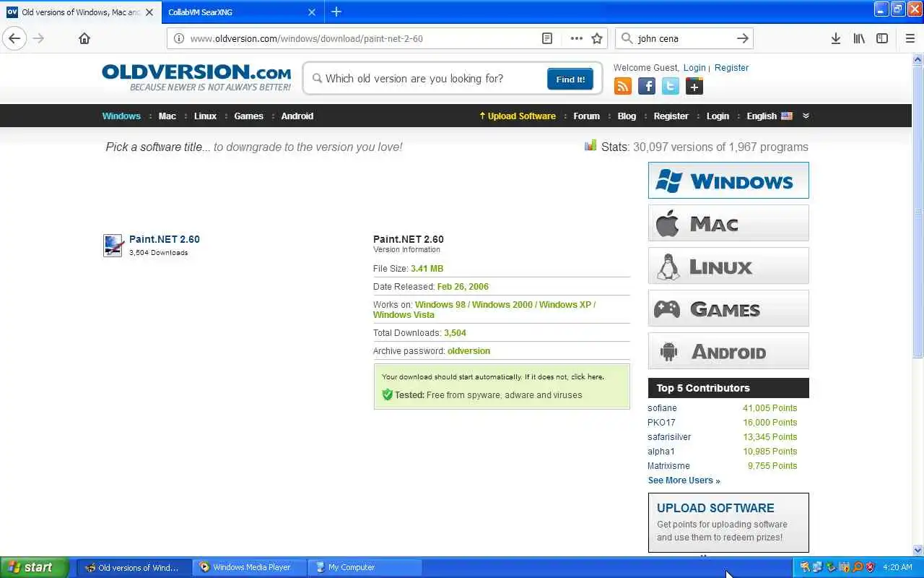Select the Android platform banner

click(x=728, y=351)
